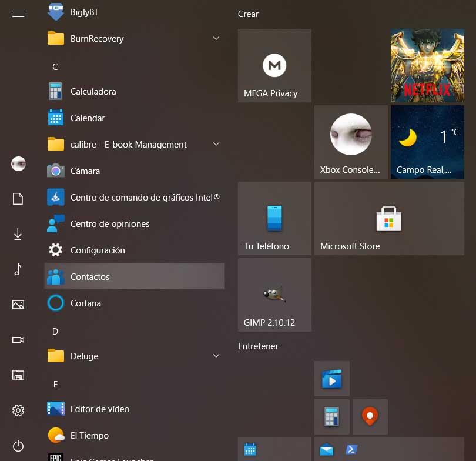Open Configuración from the app list
Viewport: 476px width, 461px height.
(x=135, y=250)
